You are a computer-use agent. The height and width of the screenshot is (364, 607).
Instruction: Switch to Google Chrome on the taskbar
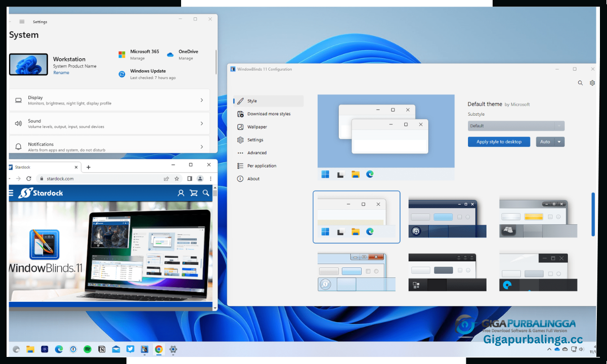pyautogui.click(x=159, y=349)
